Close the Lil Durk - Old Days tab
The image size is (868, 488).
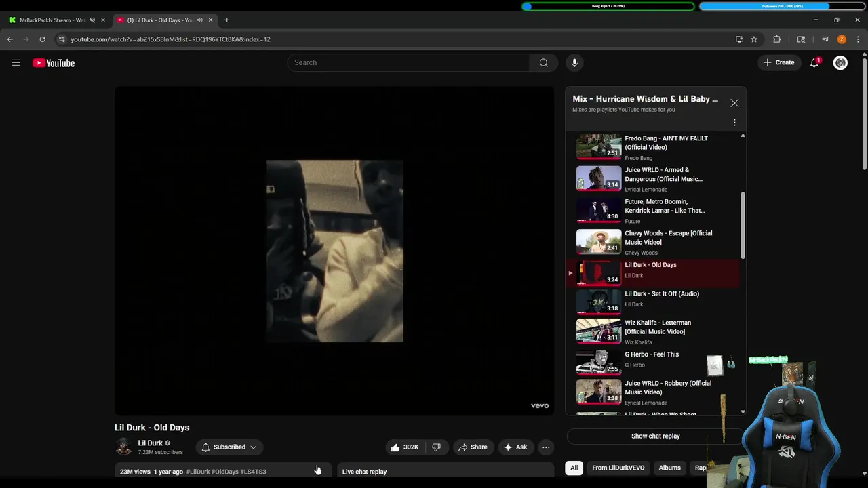210,20
